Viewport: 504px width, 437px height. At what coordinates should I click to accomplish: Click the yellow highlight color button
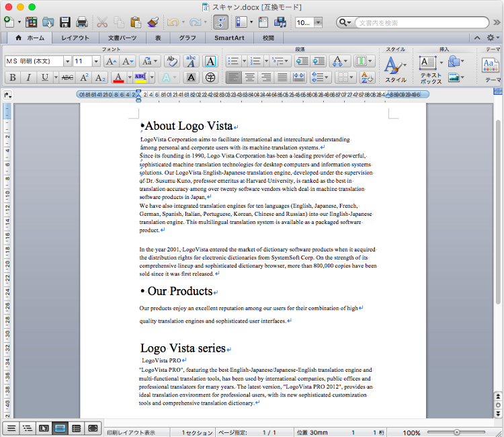click(x=140, y=77)
